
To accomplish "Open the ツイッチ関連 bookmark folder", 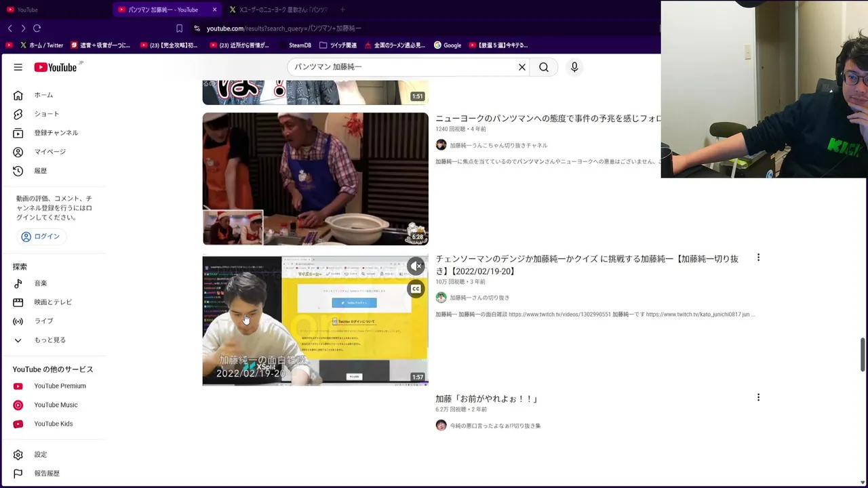I will [338, 45].
